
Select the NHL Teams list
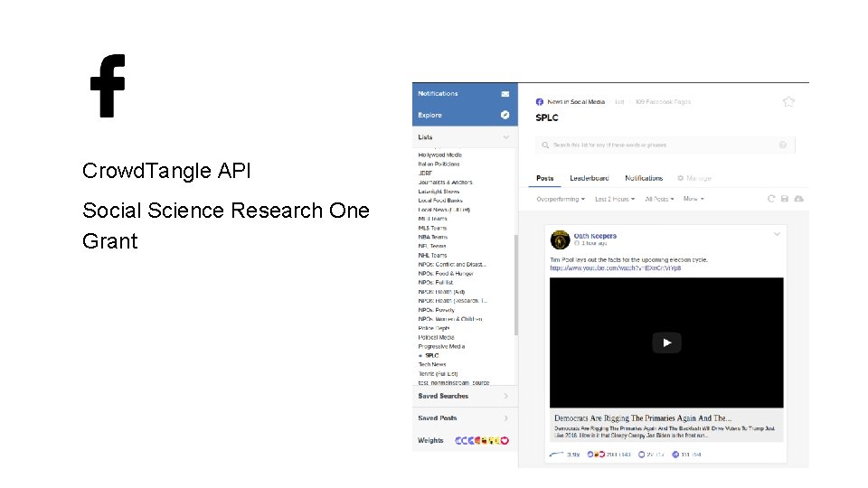(x=432, y=255)
